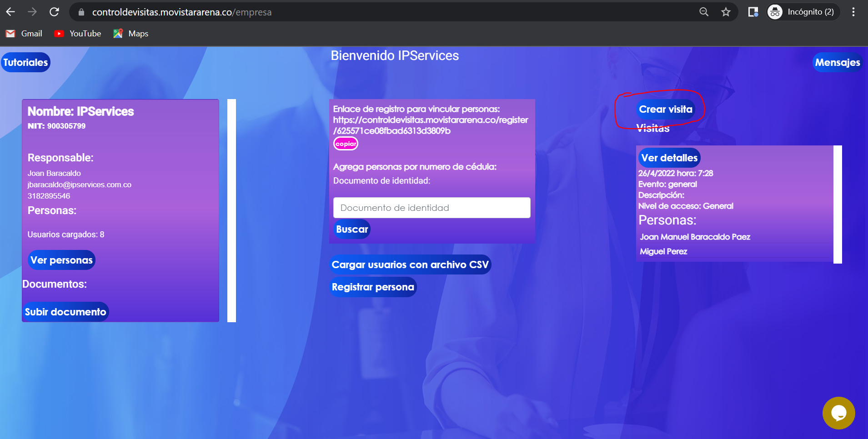Copy the registration link with copiar button
868x439 pixels.
click(x=346, y=144)
